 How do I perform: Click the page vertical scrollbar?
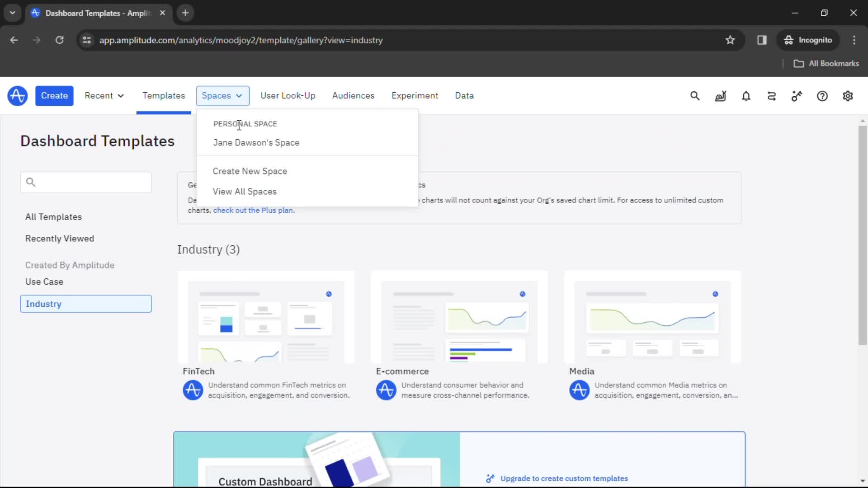pyautogui.click(x=863, y=235)
